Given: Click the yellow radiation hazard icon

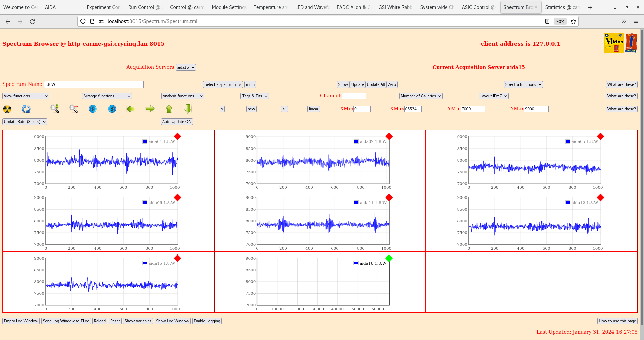Looking at the screenshot, I should pos(7,109).
